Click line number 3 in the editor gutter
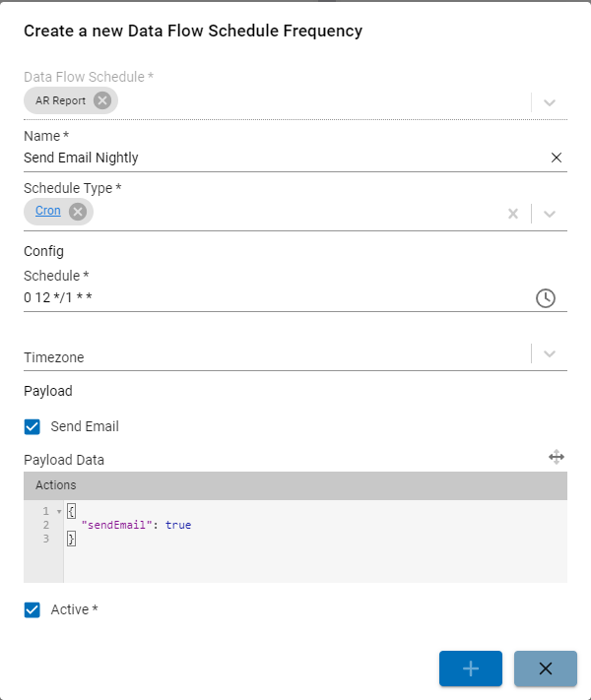This screenshot has width=591, height=700. [46, 539]
